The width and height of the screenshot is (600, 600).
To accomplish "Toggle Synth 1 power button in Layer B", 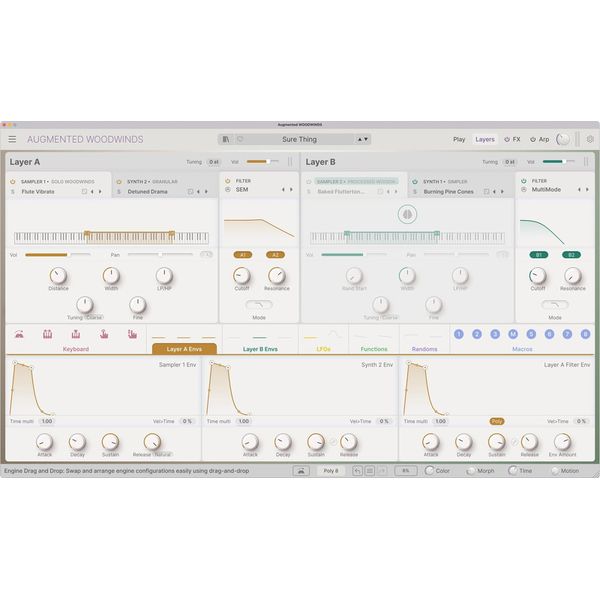I will pos(415,181).
